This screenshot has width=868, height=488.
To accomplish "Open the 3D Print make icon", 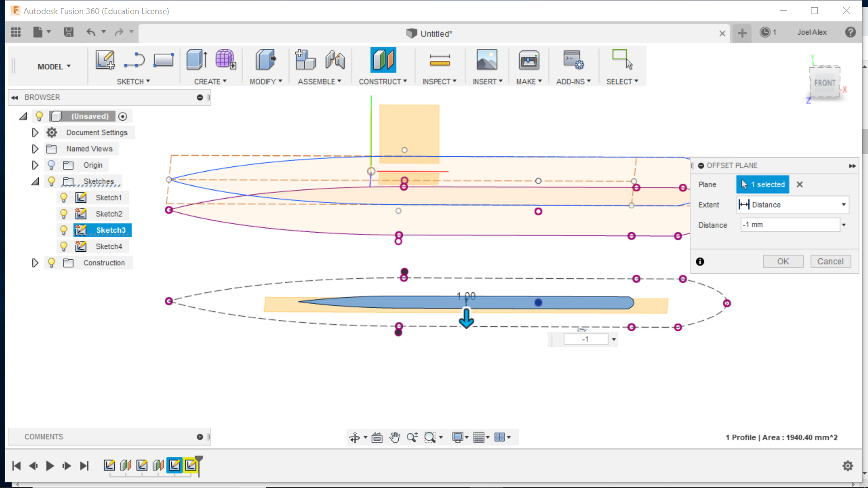I will click(x=528, y=60).
